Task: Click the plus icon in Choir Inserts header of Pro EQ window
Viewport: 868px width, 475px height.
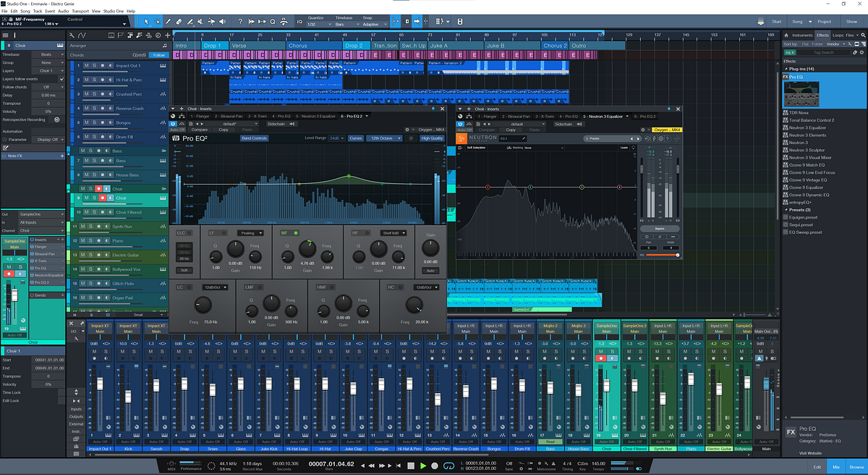Action: click(x=182, y=109)
